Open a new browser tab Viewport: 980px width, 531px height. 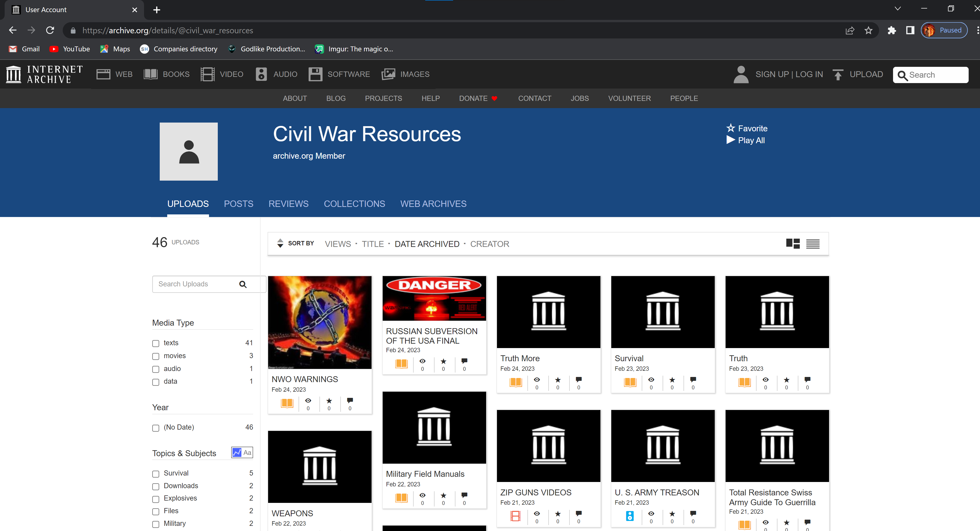[x=156, y=10]
